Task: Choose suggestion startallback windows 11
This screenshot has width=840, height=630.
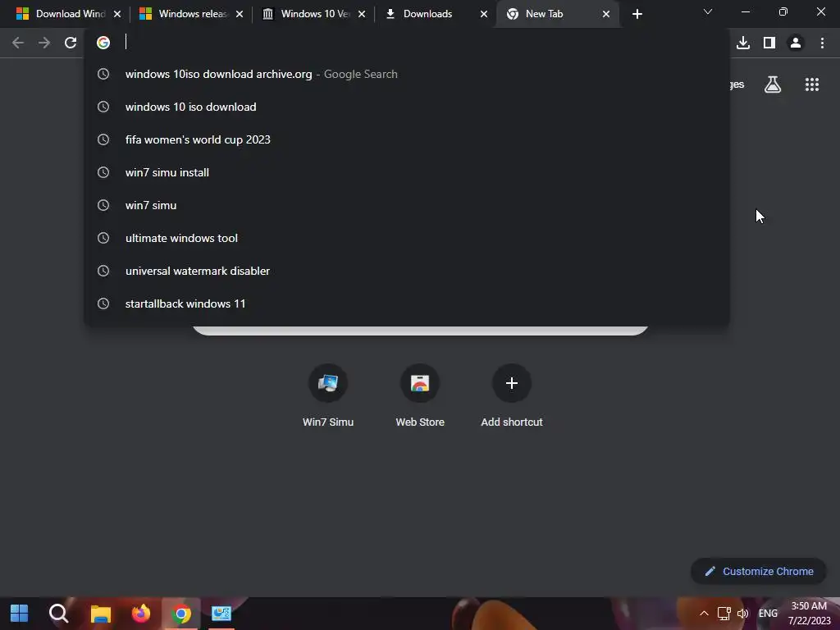Action: (x=407, y=304)
